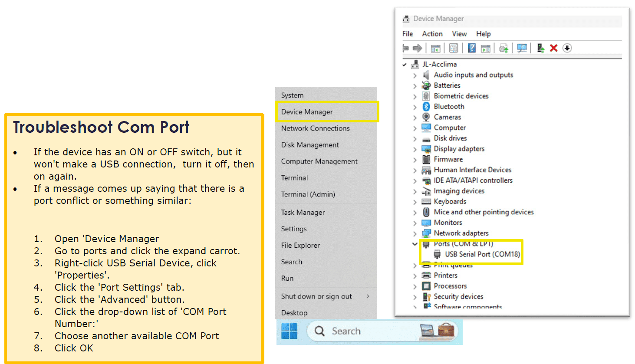Expand the Audio inputs and outputs node
The height and width of the screenshot is (364, 635).
pyautogui.click(x=415, y=75)
